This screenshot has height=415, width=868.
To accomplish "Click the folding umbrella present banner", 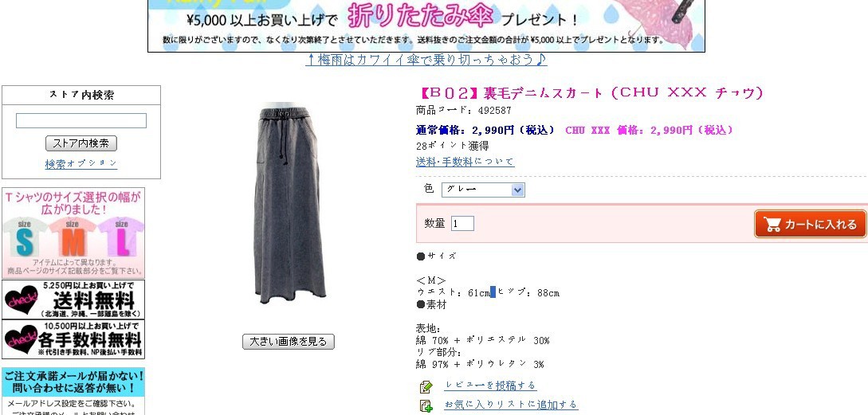I will pos(426,26).
